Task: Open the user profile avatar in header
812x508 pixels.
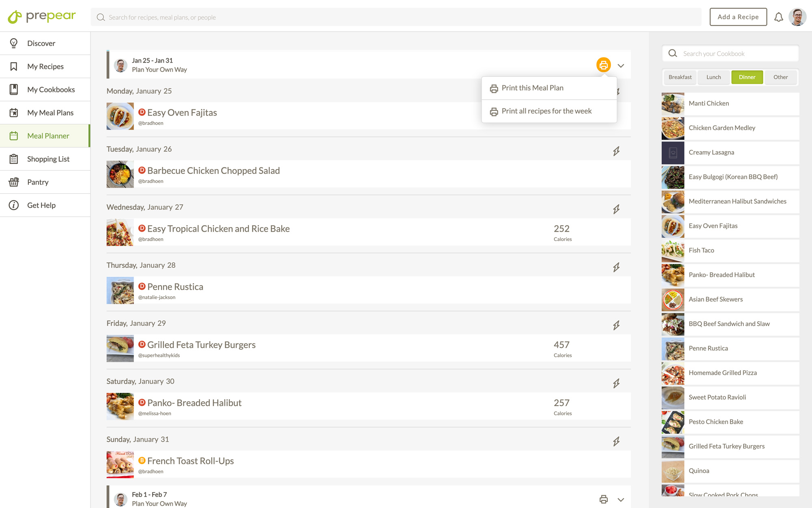Action: pos(797,17)
